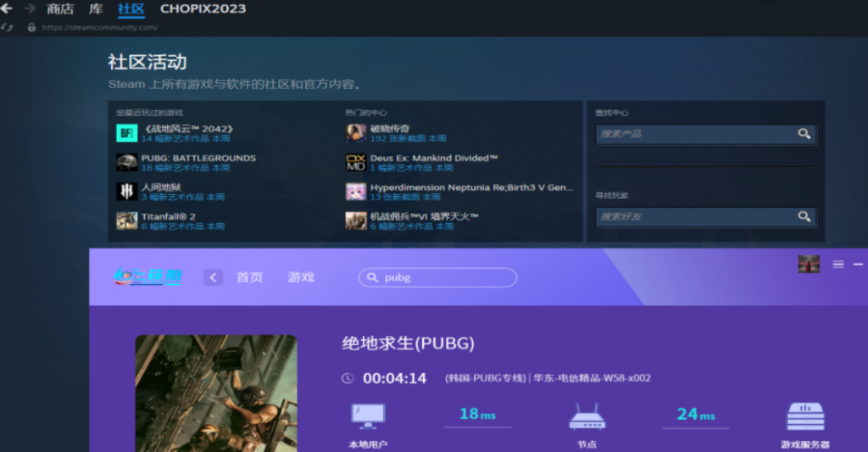Click the 搜索好友 player search field

(705, 216)
